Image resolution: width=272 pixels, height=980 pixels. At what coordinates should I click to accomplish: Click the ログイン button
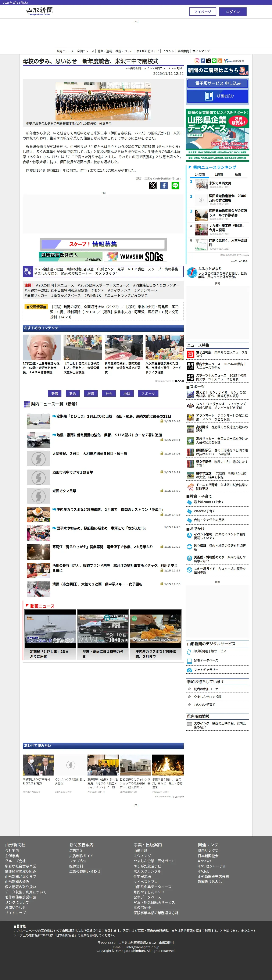coord(233,12)
